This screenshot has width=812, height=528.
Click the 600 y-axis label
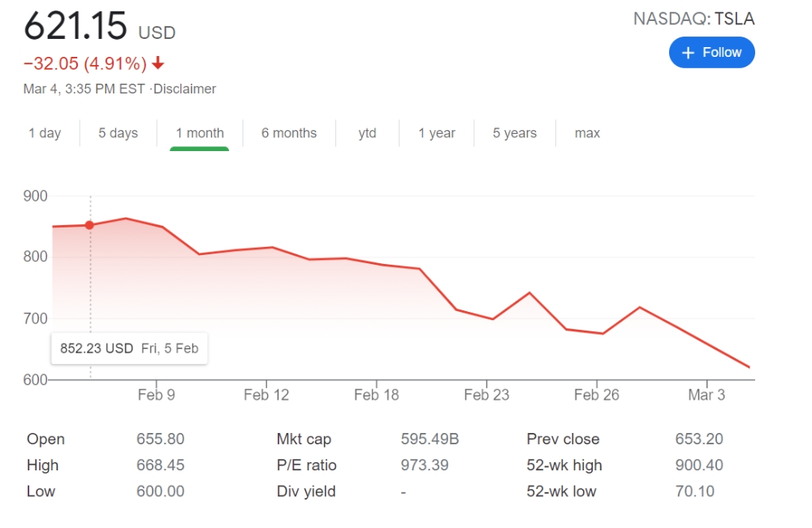tap(35, 380)
